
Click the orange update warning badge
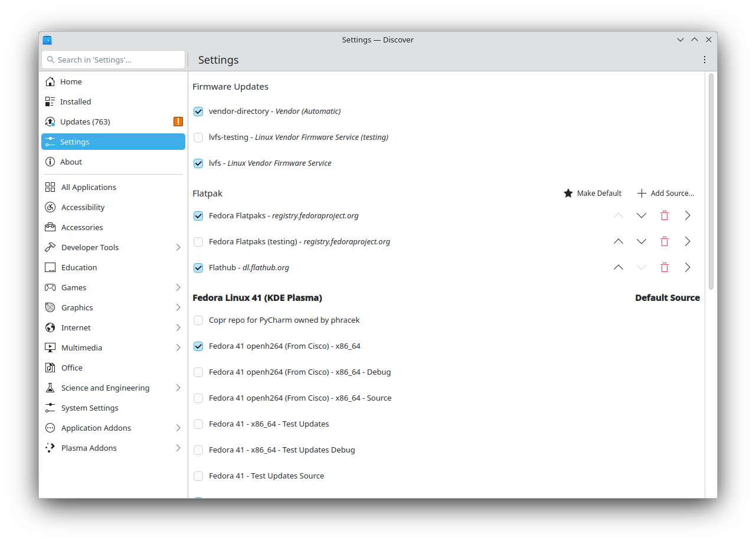[178, 122]
